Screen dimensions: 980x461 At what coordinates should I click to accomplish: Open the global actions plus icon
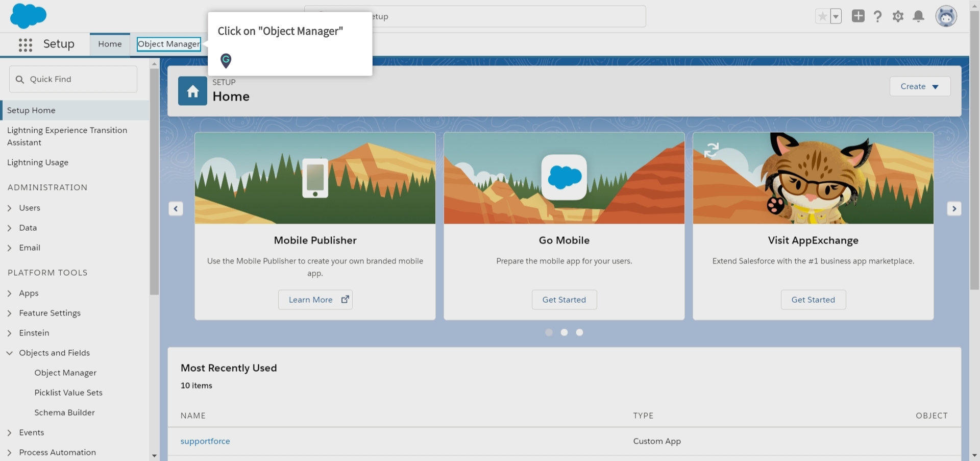point(858,16)
